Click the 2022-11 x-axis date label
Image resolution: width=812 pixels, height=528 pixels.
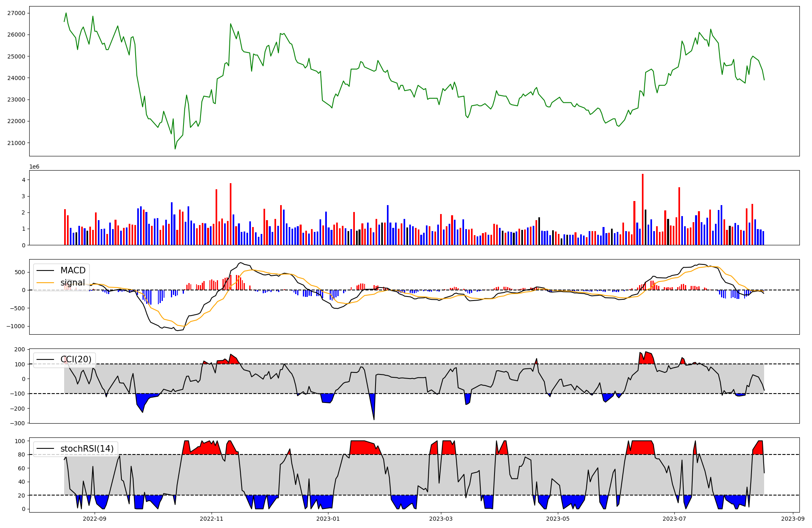[x=212, y=519]
